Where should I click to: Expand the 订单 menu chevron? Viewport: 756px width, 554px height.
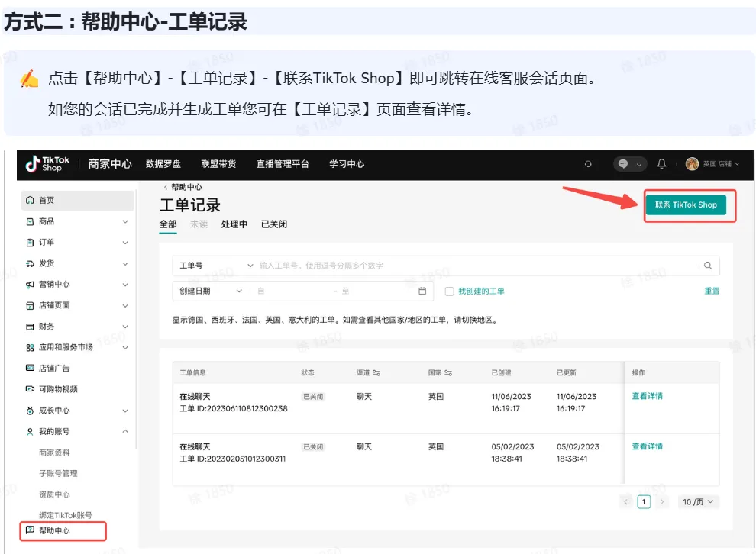click(125, 243)
